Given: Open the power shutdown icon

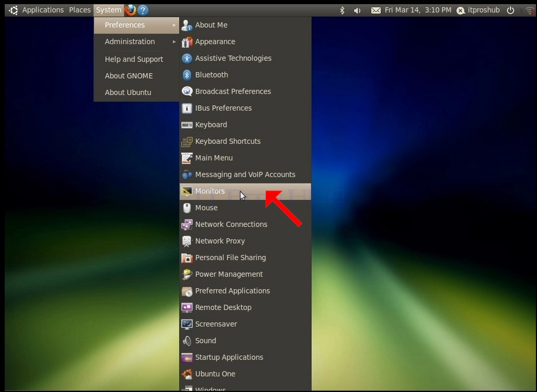Looking at the screenshot, I should pos(510,10).
